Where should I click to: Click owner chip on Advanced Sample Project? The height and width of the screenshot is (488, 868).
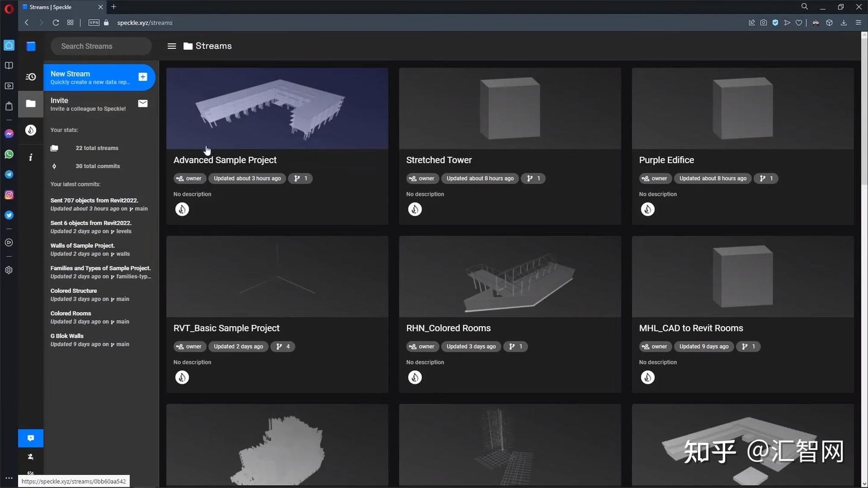click(189, 178)
